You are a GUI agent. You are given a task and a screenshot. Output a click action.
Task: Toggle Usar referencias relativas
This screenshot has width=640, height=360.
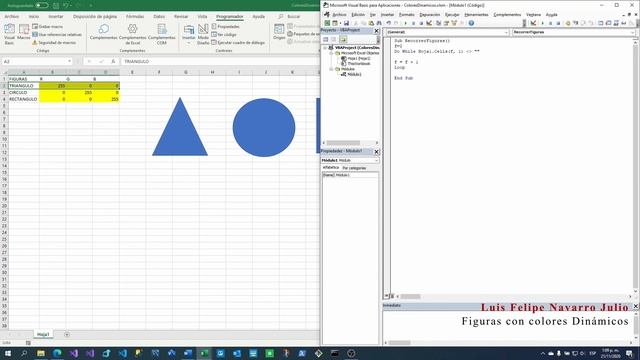pyautogui.click(x=57, y=35)
